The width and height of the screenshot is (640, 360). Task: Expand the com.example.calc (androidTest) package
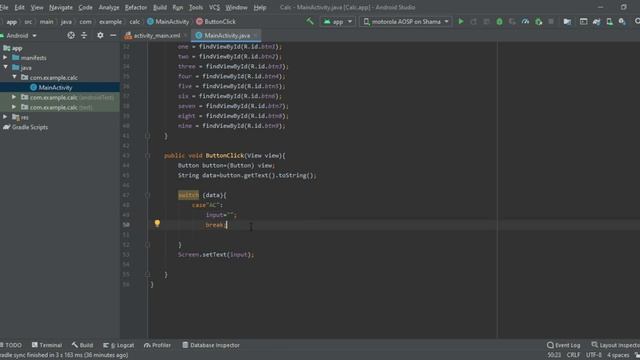pos(14,97)
